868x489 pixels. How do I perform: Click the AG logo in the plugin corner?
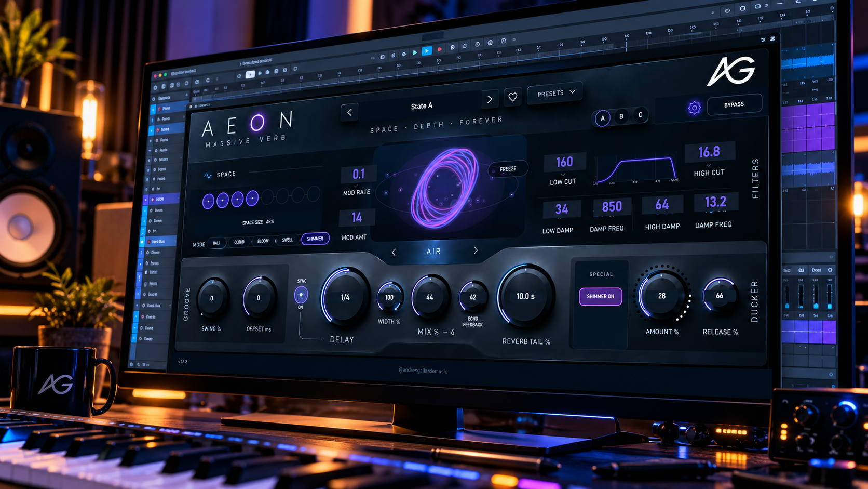(x=731, y=71)
